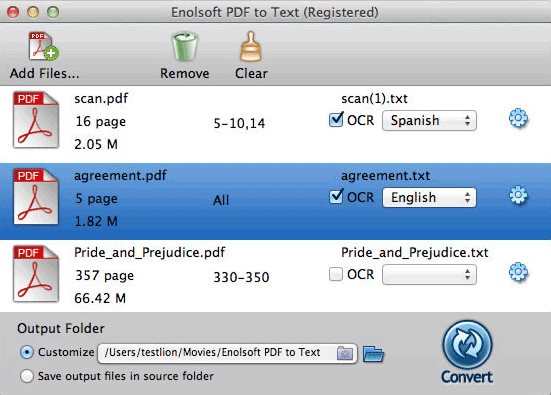Click the scan.pdf file name
551x395 pixels.
pyautogui.click(x=101, y=98)
